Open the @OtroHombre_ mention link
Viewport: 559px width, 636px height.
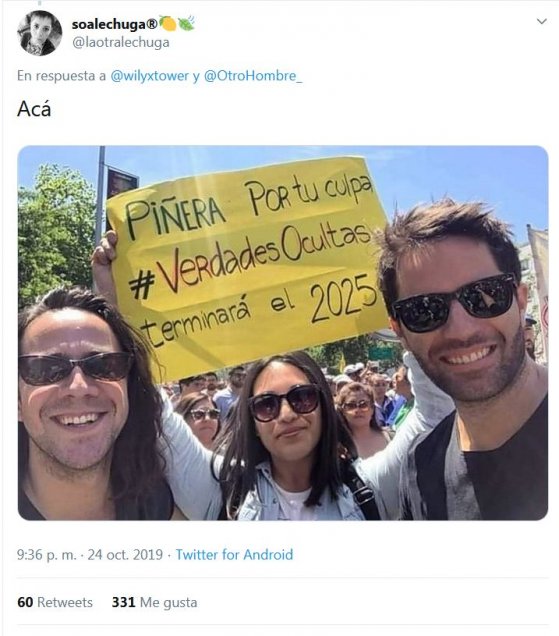[253, 76]
